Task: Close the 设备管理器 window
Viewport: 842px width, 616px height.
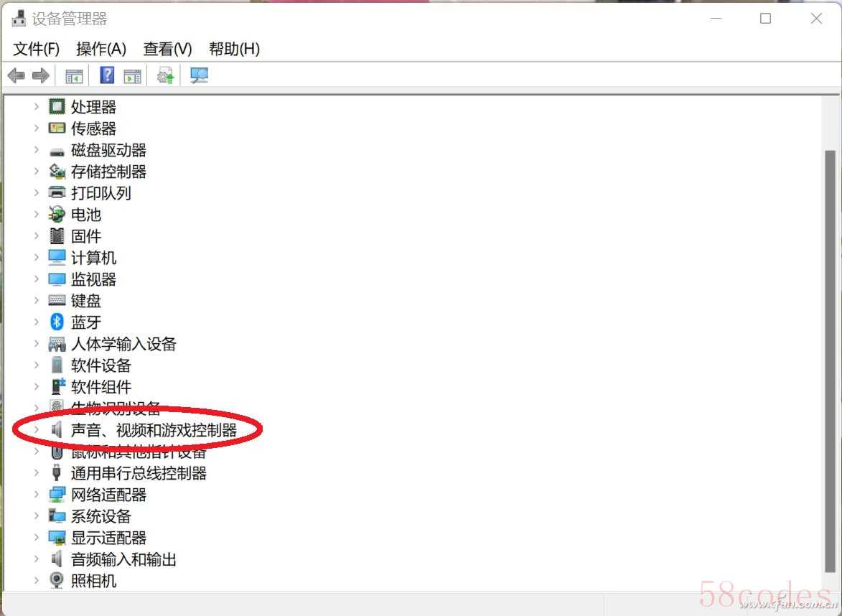Action: [x=816, y=18]
